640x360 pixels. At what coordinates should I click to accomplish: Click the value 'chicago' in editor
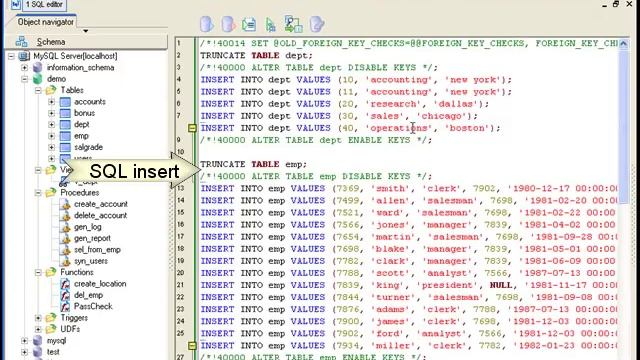(x=442, y=116)
